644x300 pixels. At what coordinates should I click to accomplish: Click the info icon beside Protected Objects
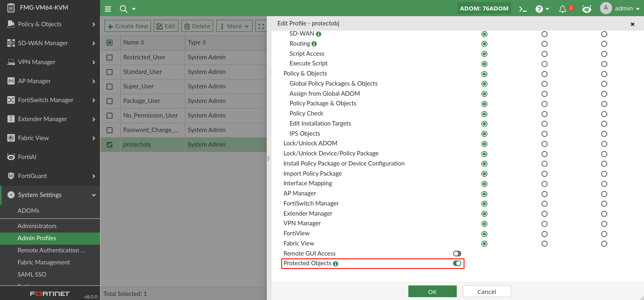336,264
